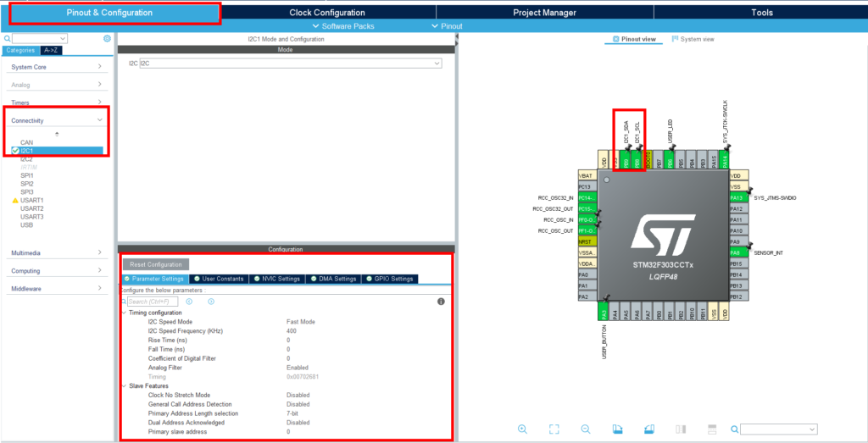The width and height of the screenshot is (868, 443).
Task: Click the peripheral search magnifier icon
Action: point(7,39)
